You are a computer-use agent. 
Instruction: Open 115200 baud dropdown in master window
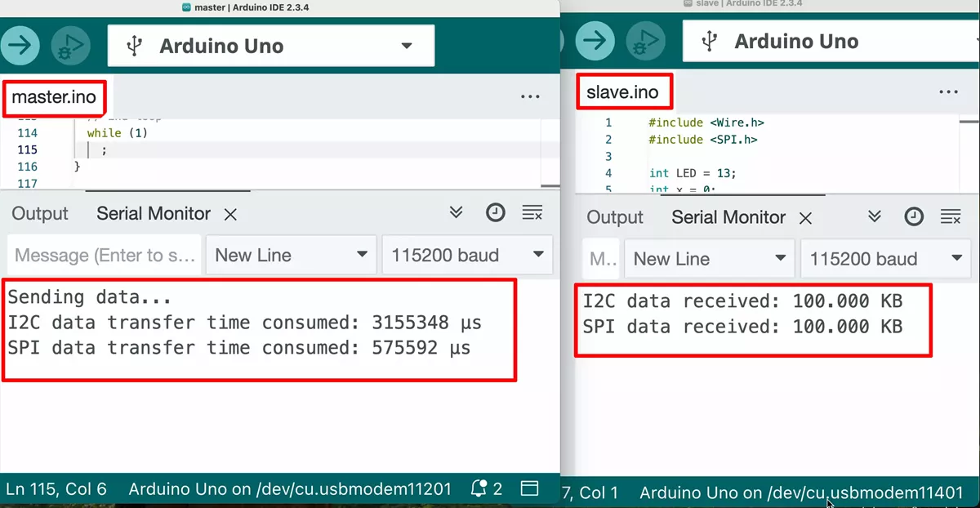(467, 255)
